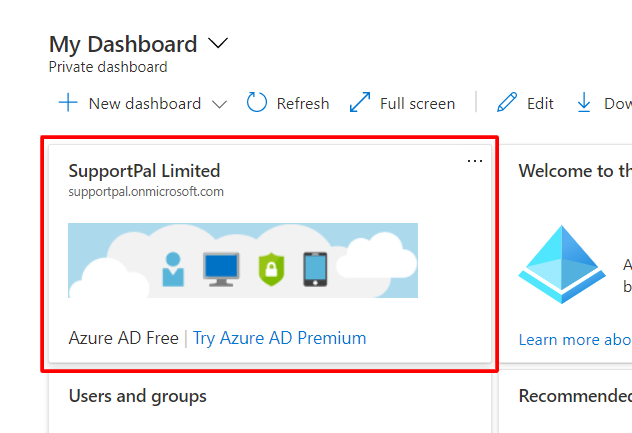
Task: Click the Try Azure AD Premium link
Action: 279,338
